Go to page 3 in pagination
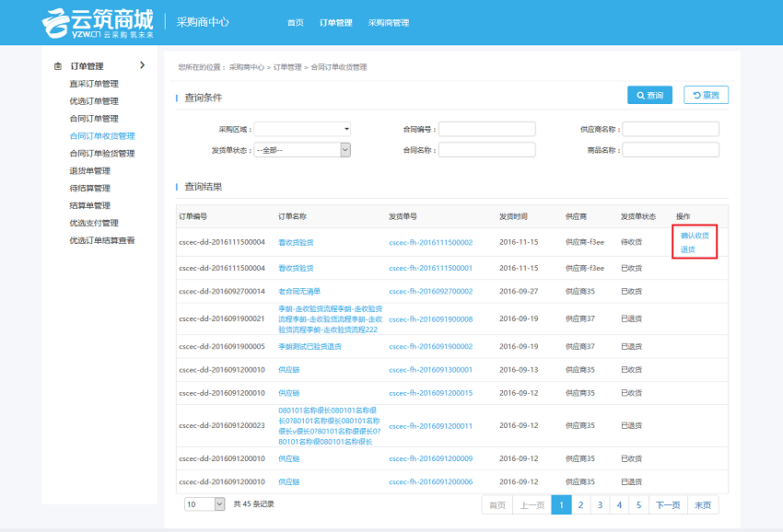 [600, 505]
